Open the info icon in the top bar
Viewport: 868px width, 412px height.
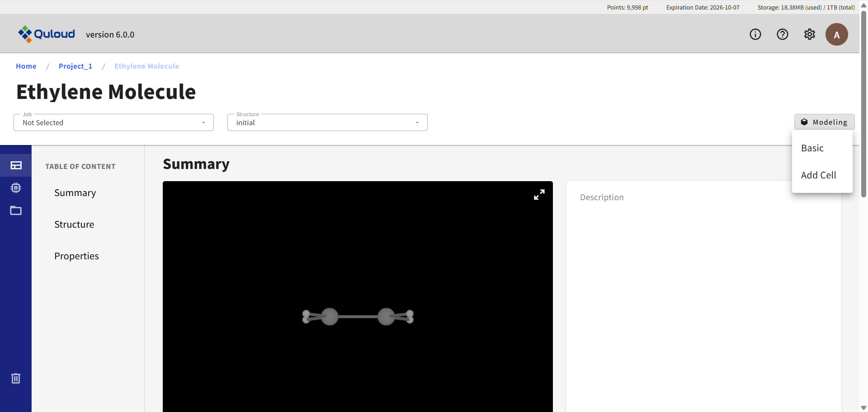[755, 34]
